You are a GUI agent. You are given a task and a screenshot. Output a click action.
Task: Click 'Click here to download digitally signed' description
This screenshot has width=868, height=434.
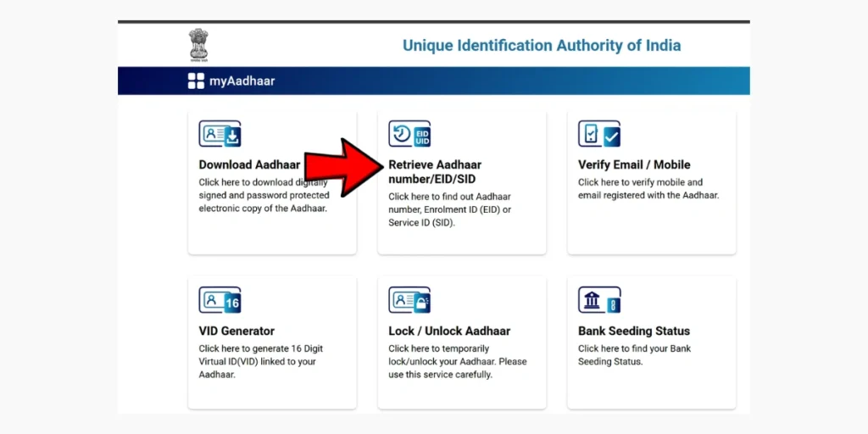click(x=264, y=196)
